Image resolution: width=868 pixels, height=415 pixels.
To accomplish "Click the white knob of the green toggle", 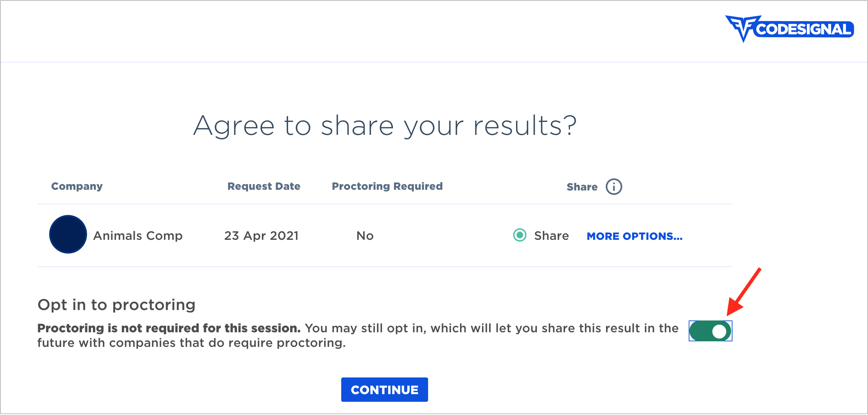I will [x=719, y=331].
